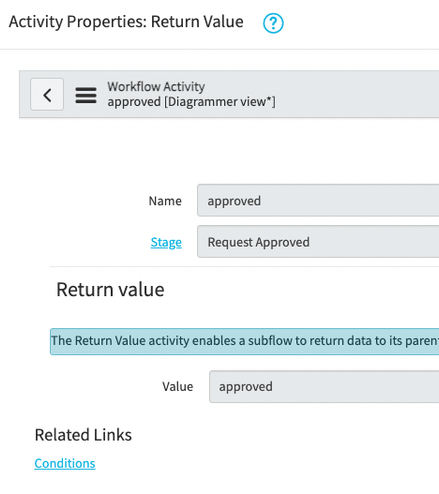
Task: Open help via the question mark icon
Action: tap(273, 23)
